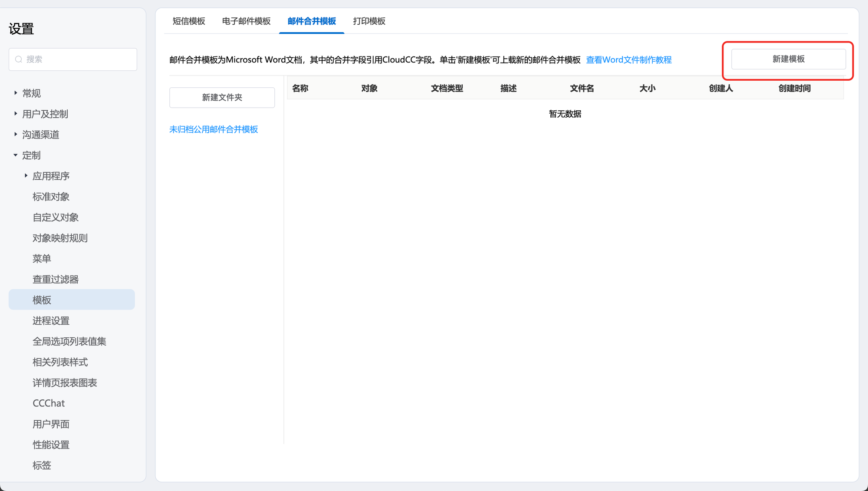The width and height of the screenshot is (868, 491).
Task: Click the search magnifier icon
Action: [x=19, y=59]
